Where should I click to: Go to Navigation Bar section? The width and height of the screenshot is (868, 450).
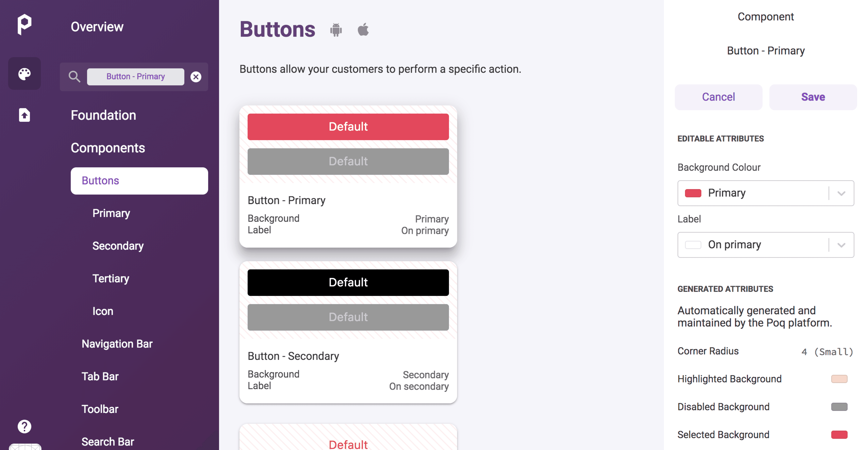pyautogui.click(x=117, y=344)
